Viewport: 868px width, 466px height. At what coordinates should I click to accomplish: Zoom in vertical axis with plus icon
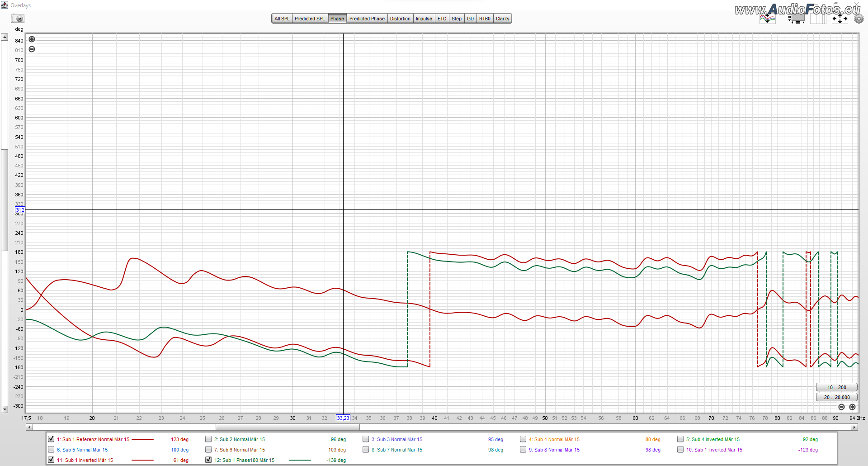tap(32, 39)
